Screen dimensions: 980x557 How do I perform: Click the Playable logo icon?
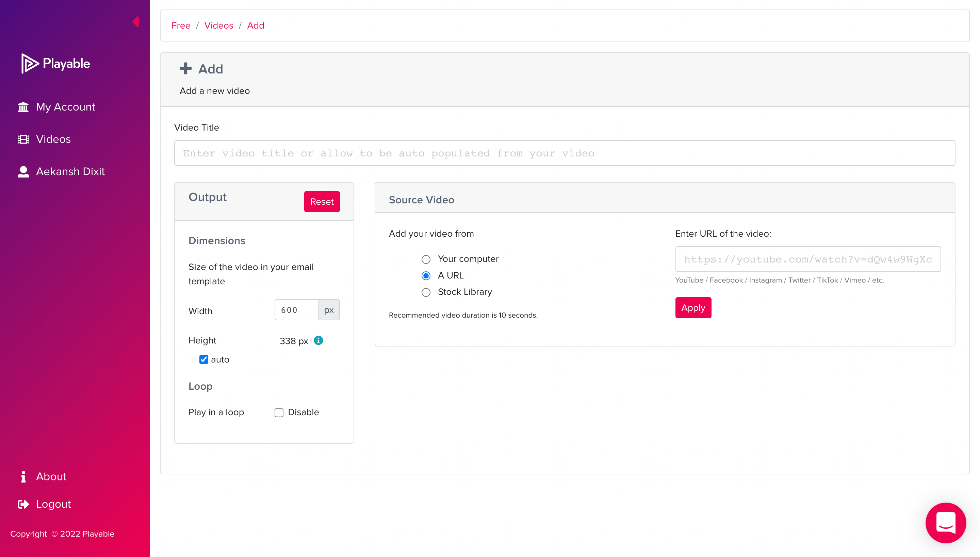point(30,64)
